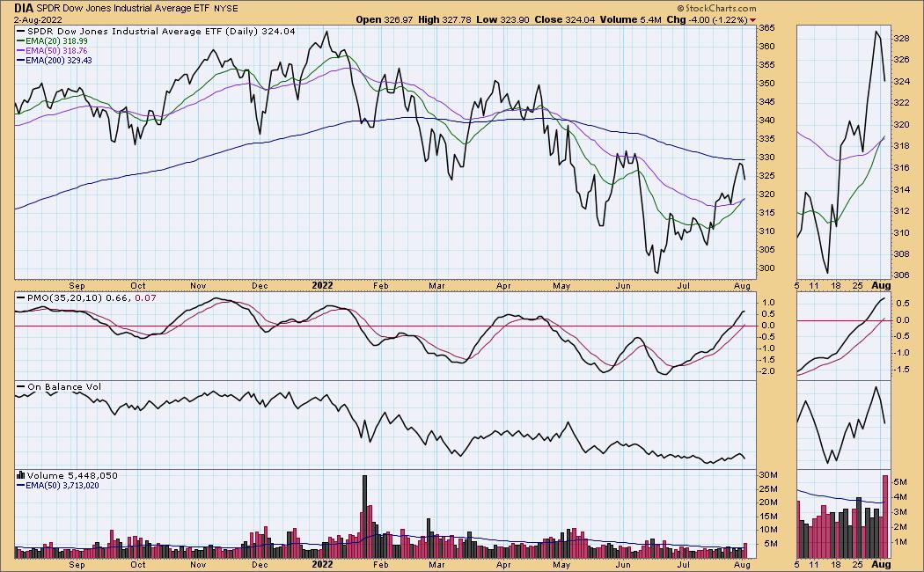Click the 15M volume axis label
Screen dimensions: 924x572
coord(768,516)
